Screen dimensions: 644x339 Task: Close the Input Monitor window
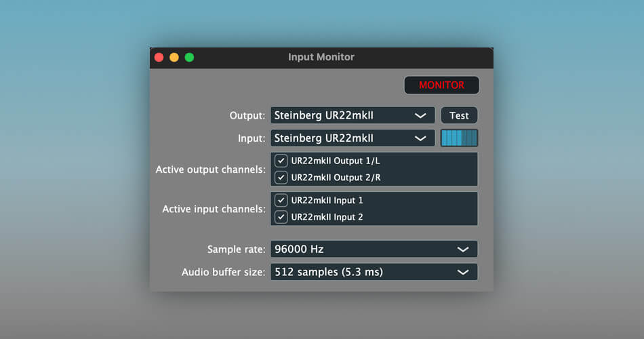point(159,57)
